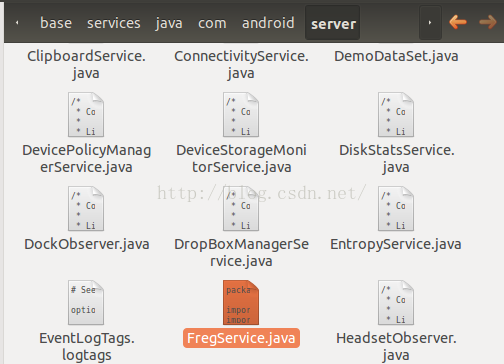Navigate to the android path segment
504x364 pixels.
(x=268, y=23)
